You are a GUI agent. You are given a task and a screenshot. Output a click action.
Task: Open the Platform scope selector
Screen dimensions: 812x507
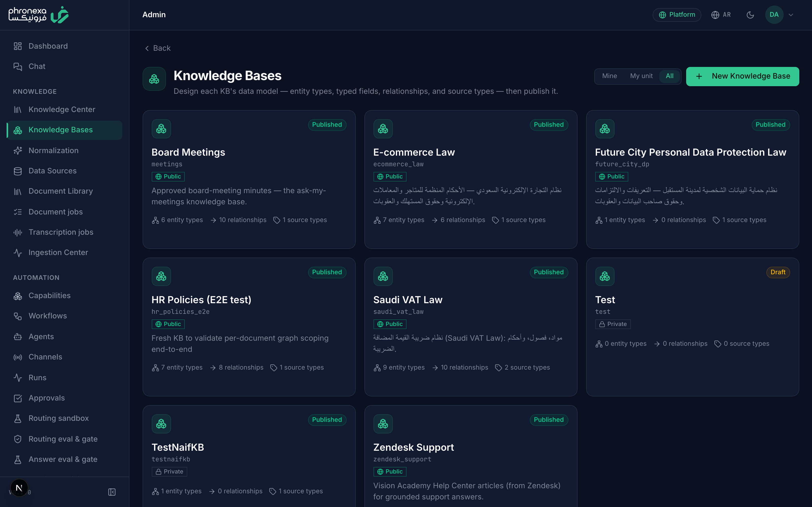(677, 15)
